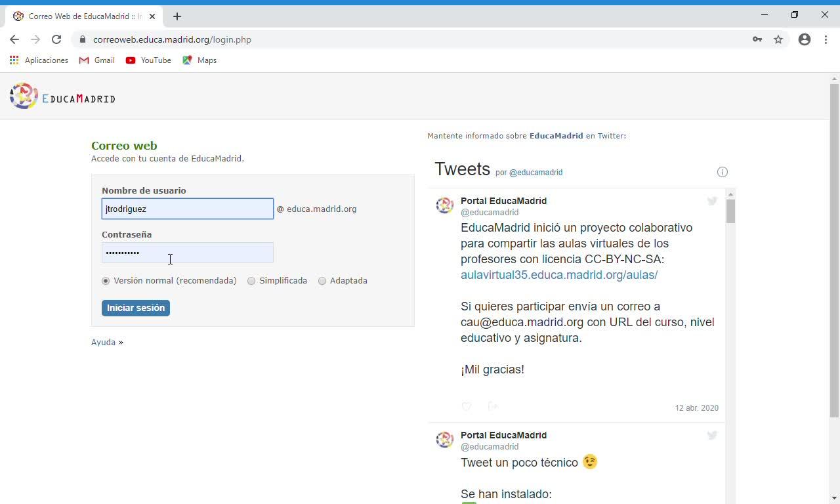Click the 'Tweet un poco técnico' text
This screenshot has width=840, height=504.
[519, 463]
